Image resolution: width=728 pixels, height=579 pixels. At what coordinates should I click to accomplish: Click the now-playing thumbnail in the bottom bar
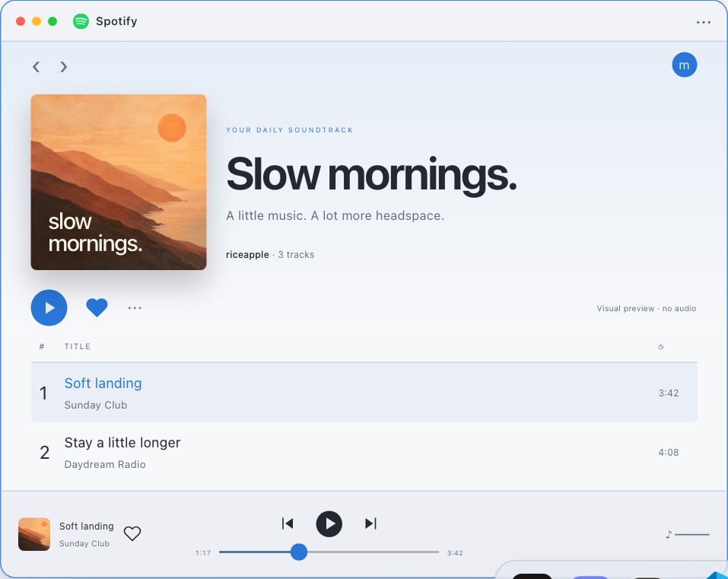34,534
